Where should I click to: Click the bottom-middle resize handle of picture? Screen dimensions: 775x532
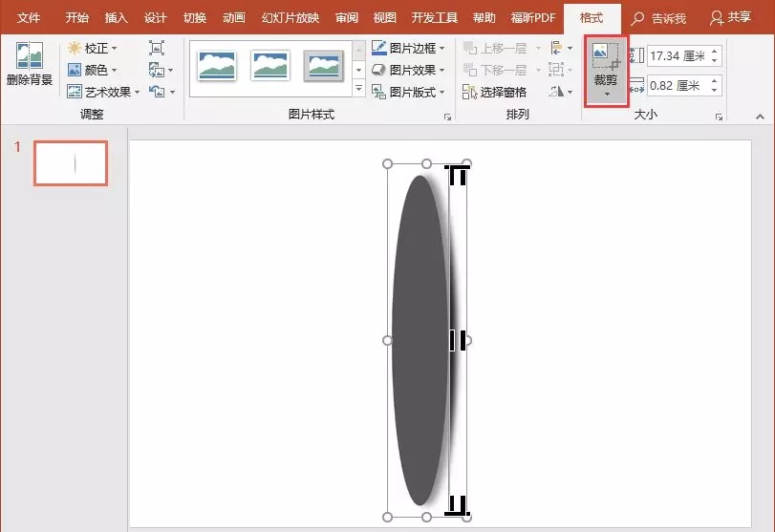(426, 517)
